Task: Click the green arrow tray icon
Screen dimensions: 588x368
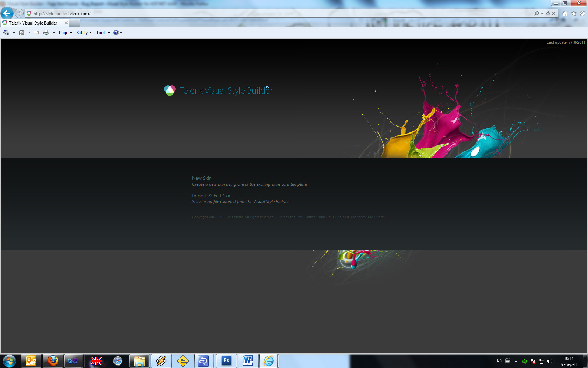Action: (525, 361)
